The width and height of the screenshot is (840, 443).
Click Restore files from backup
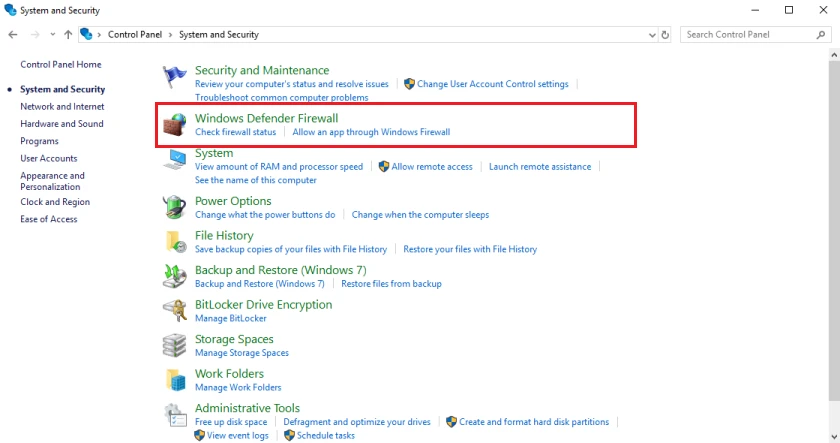[x=391, y=284]
